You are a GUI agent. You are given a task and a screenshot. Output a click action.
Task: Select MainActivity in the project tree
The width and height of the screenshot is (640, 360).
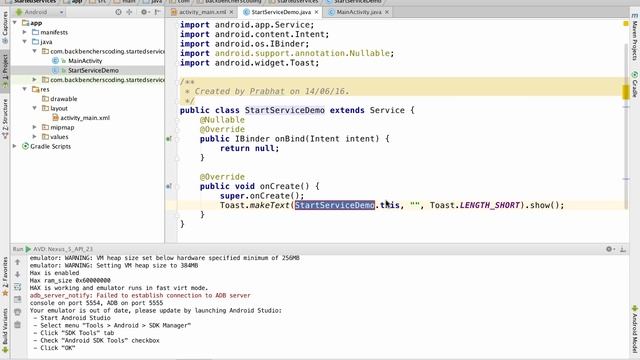click(85, 61)
